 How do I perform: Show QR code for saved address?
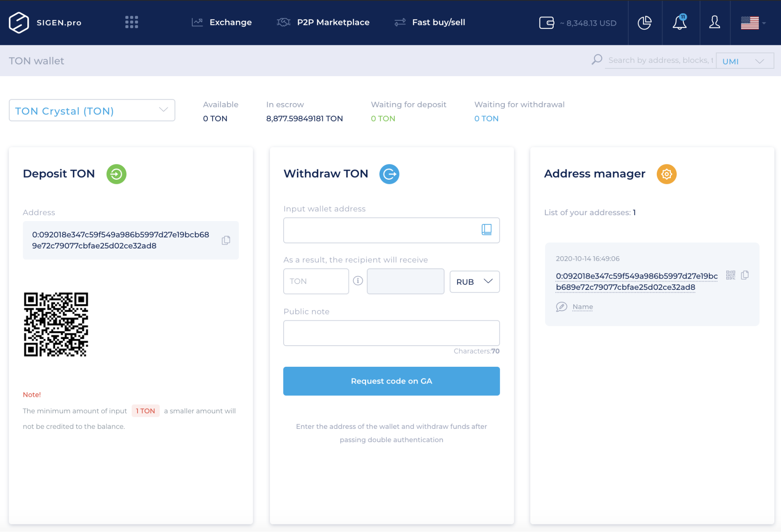point(730,275)
